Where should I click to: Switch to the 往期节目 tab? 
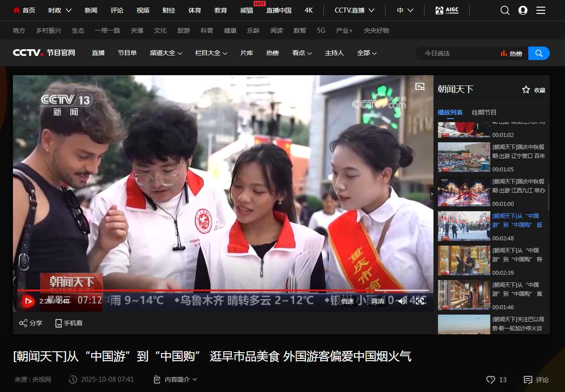[x=484, y=112]
